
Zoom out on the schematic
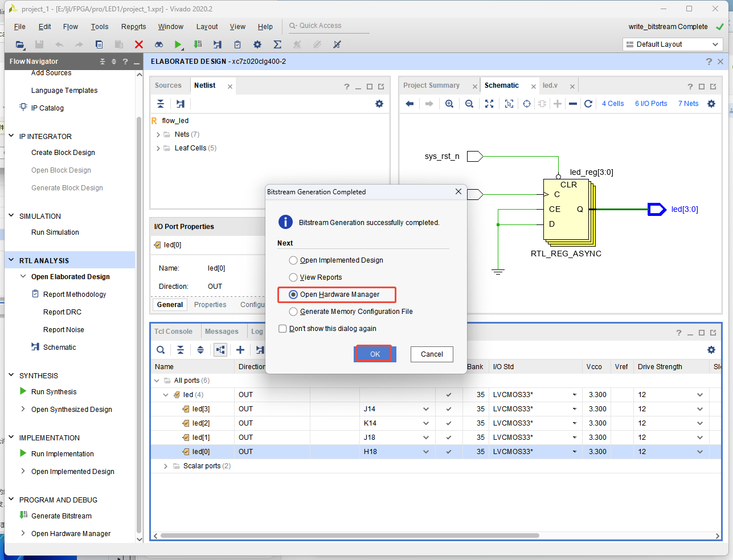point(469,104)
